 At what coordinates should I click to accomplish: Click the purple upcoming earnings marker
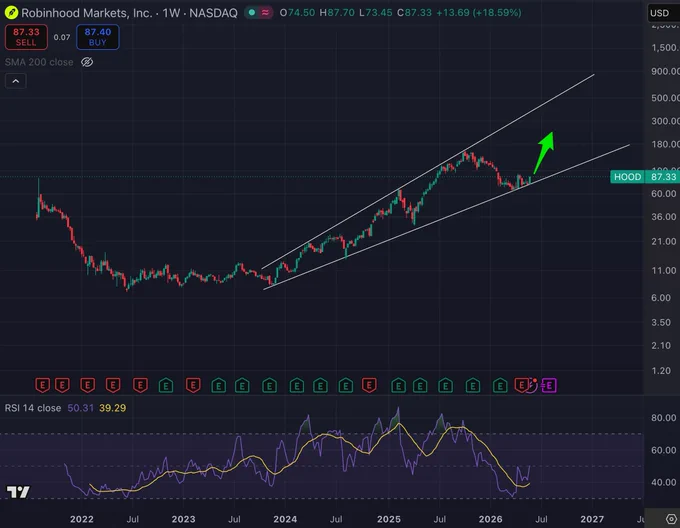(x=549, y=385)
